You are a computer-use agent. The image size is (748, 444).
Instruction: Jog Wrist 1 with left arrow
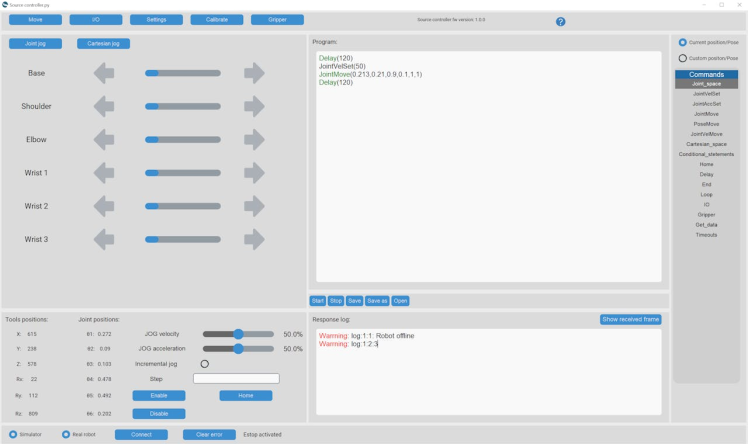[104, 173]
